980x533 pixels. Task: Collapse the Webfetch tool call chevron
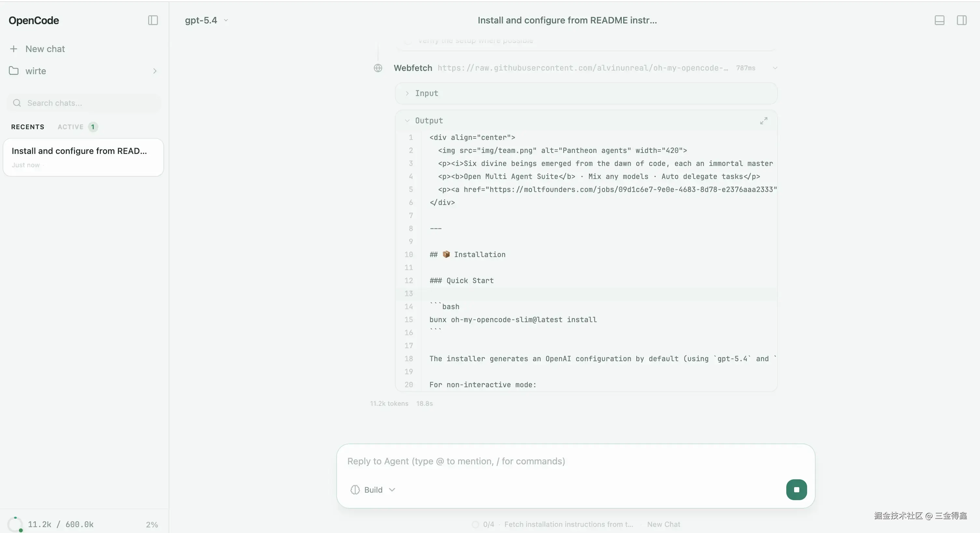pyautogui.click(x=775, y=68)
